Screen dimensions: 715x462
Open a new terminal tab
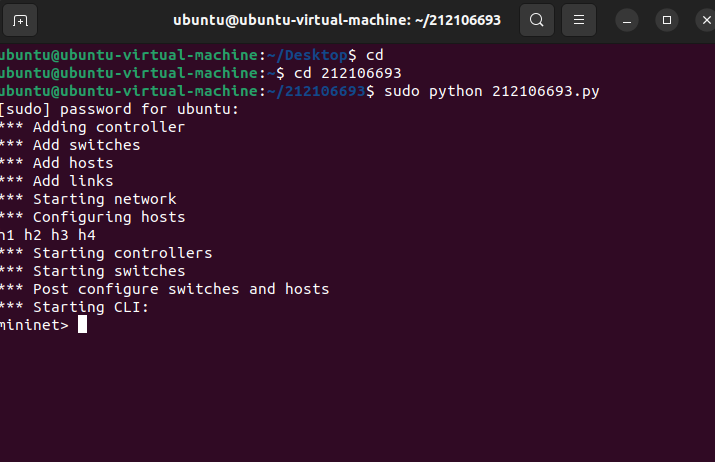click(22, 20)
